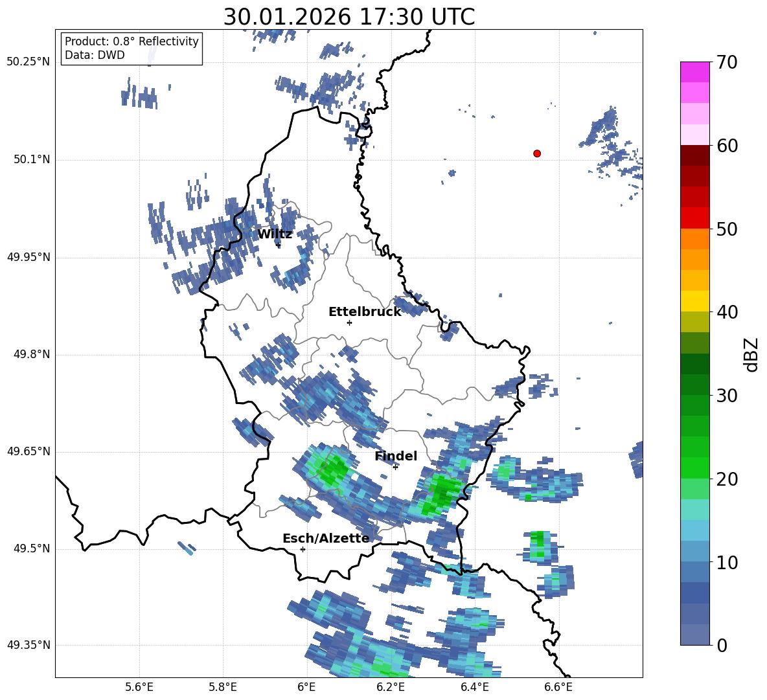
Task: Click the Esch/Alzette cross marker
Action: 303,549
